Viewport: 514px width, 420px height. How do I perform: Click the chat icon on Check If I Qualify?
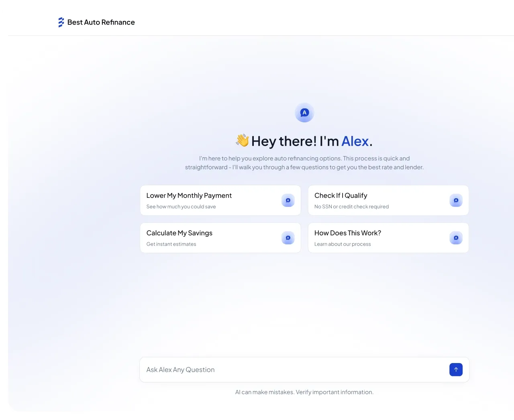[456, 200]
